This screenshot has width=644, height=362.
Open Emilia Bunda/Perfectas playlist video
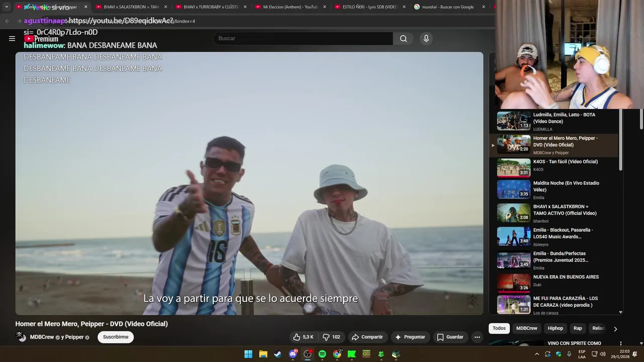coord(553,260)
